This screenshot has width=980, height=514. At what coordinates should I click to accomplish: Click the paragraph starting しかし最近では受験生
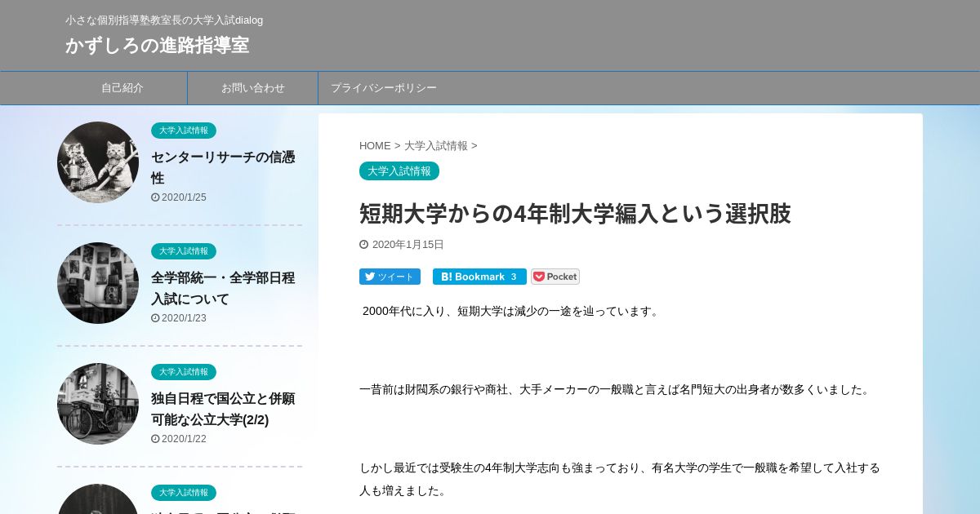click(620, 479)
